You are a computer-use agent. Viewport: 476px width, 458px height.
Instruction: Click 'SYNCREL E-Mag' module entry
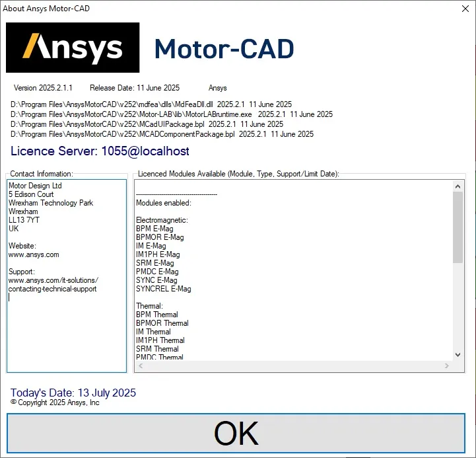click(x=163, y=289)
